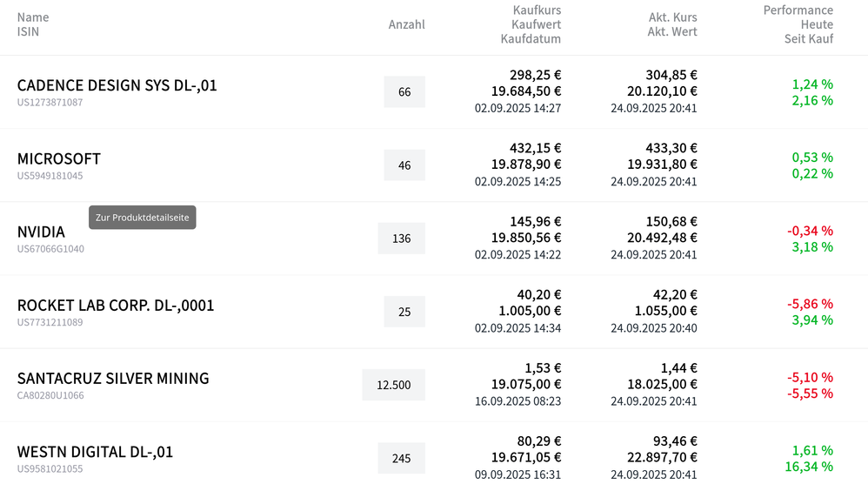Screen dimensions: 868x491
Task: Click Microsoft since-purchase performance 0,22 %
Action: tap(812, 173)
